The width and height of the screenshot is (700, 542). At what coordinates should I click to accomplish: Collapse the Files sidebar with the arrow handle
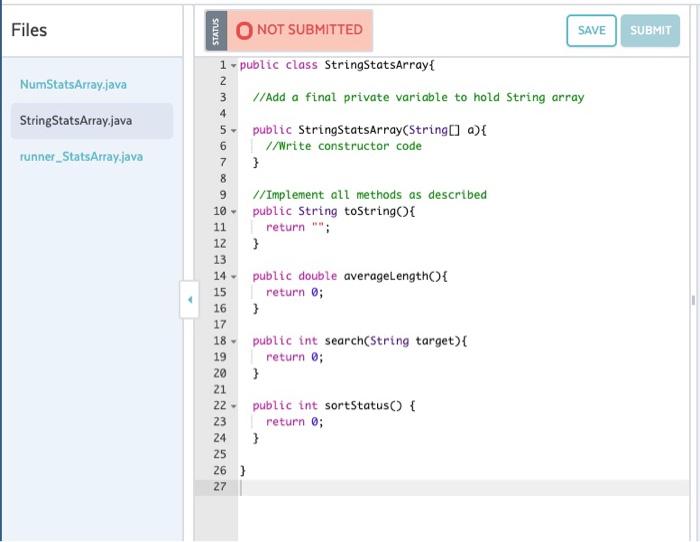190,300
